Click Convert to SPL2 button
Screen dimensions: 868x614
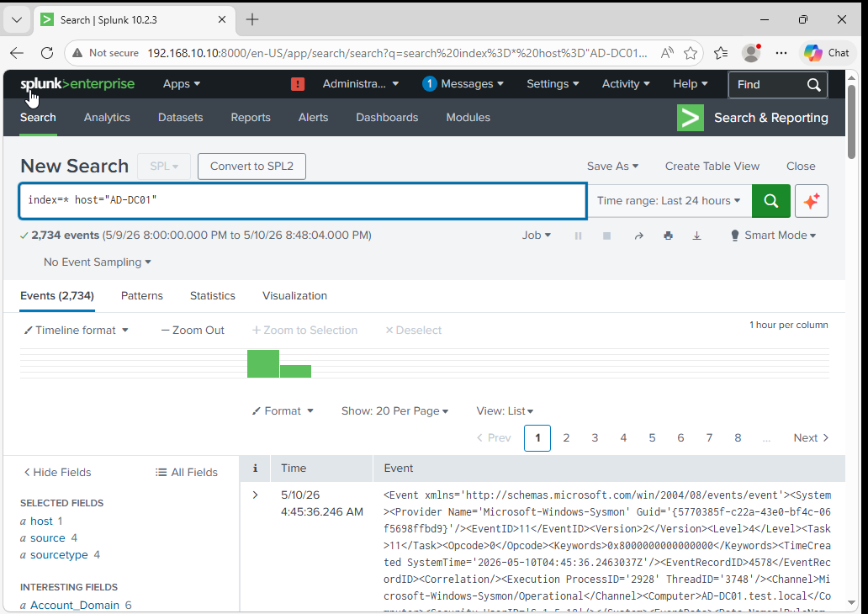[x=251, y=167]
